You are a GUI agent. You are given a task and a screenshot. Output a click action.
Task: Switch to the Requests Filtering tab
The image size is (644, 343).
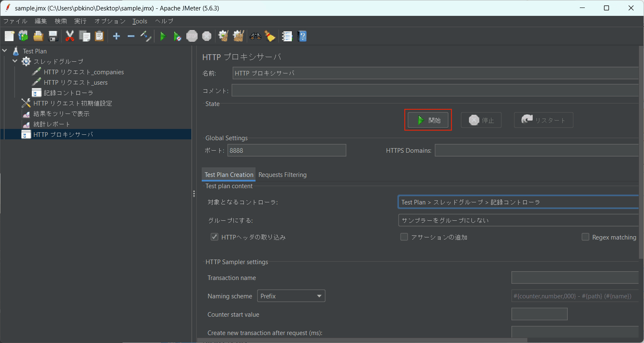[x=282, y=174]
